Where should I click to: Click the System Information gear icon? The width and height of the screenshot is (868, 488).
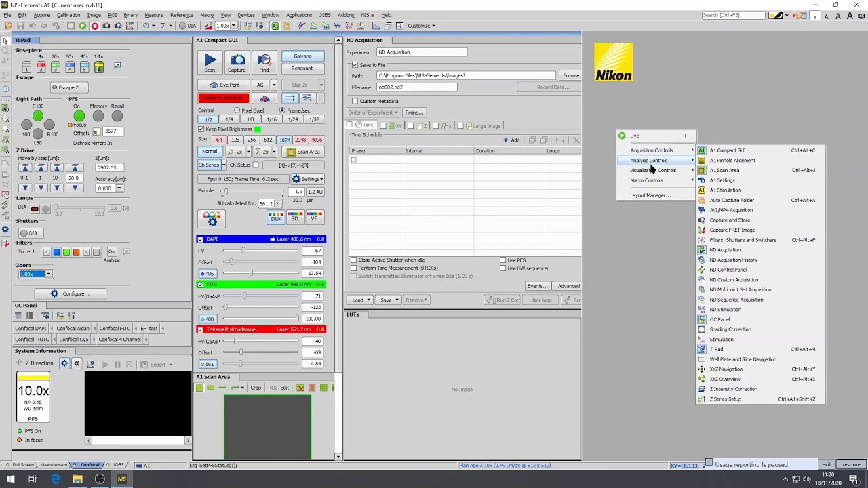tap(64, 364)
